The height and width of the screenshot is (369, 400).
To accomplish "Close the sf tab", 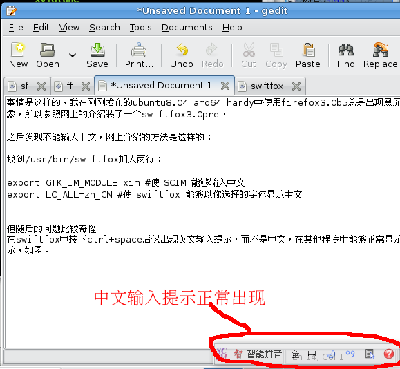I will (x=41, y=87).
